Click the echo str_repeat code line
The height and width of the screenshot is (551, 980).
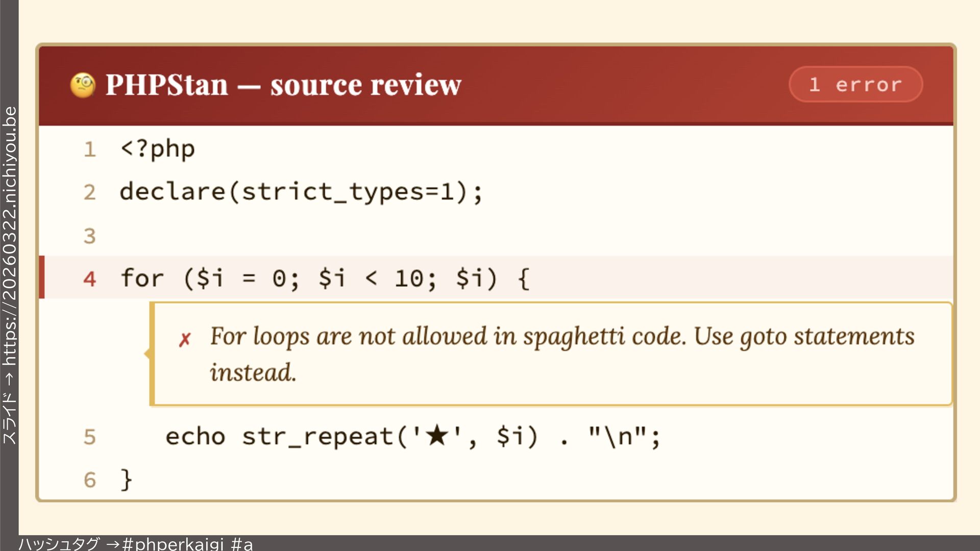(x=412, y=437)
